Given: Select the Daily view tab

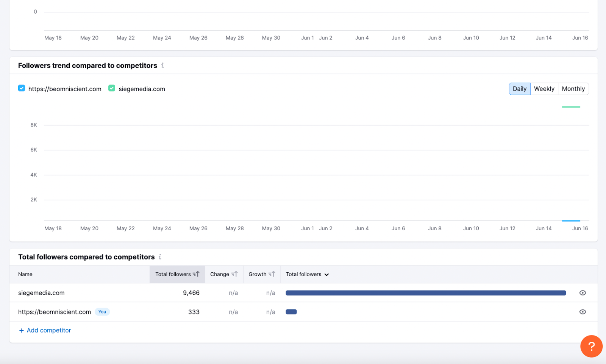Looking at the screenshot, I should pos(519,89).
